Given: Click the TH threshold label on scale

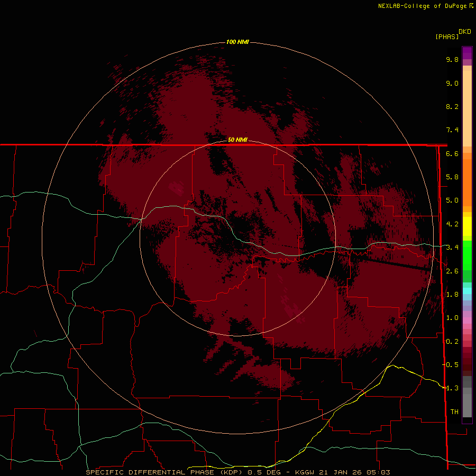Looking at the screenshot, I should (x=454, y=412).
